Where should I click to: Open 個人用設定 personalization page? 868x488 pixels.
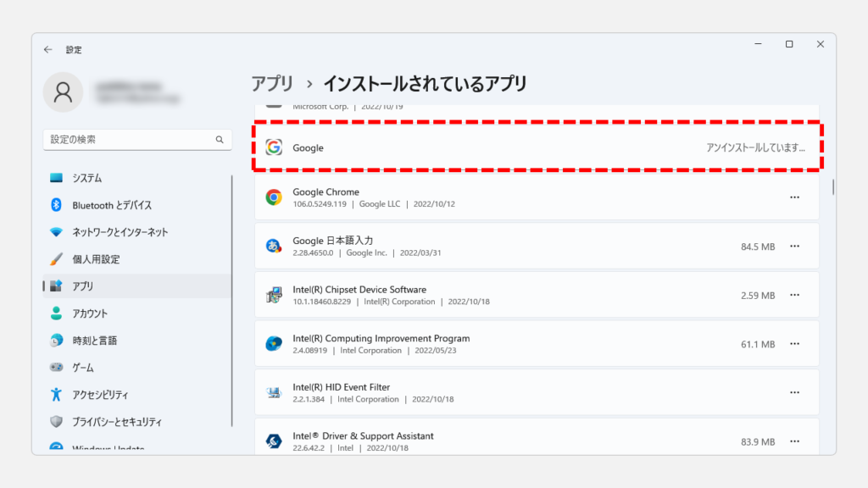(96, 259)
